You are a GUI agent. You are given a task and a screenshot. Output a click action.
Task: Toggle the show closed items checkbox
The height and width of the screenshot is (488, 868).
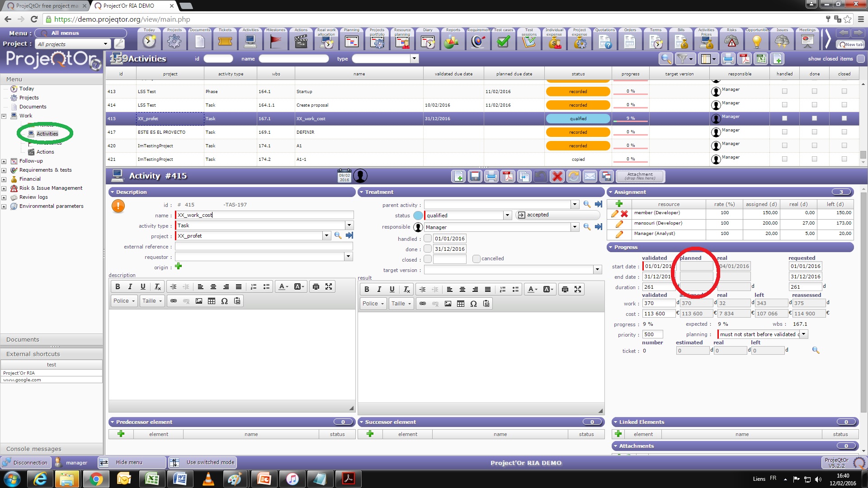coord(861,59)
